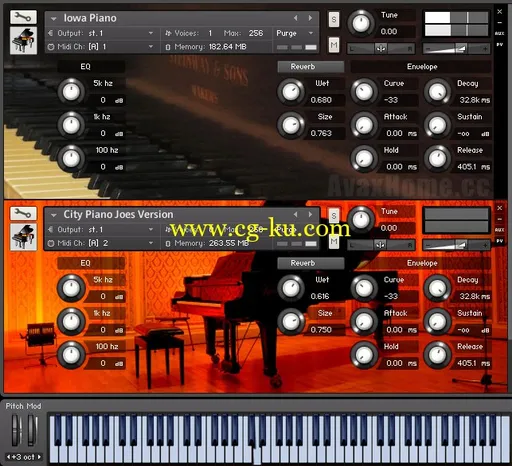Click Iowa Piano Tune knob
This screenshot has width=512, height=466.
tap(361, 23)
